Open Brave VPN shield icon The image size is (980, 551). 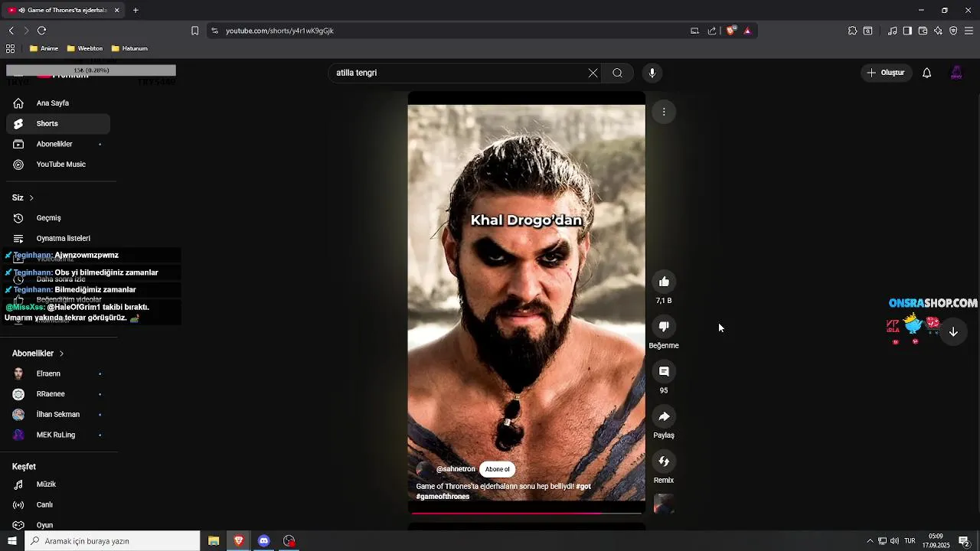point(953,31)
